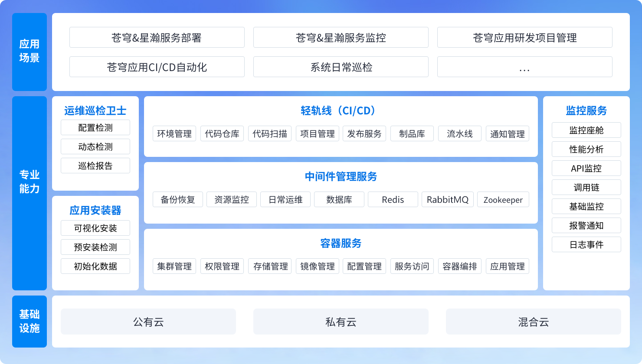Click 巡检报告 item
Image resolution: width=642 pixels, height=364 pixels.
95,166
